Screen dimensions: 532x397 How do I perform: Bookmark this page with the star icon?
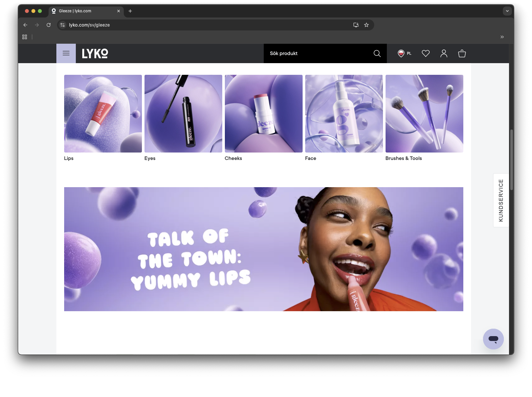tap(366, 25)
